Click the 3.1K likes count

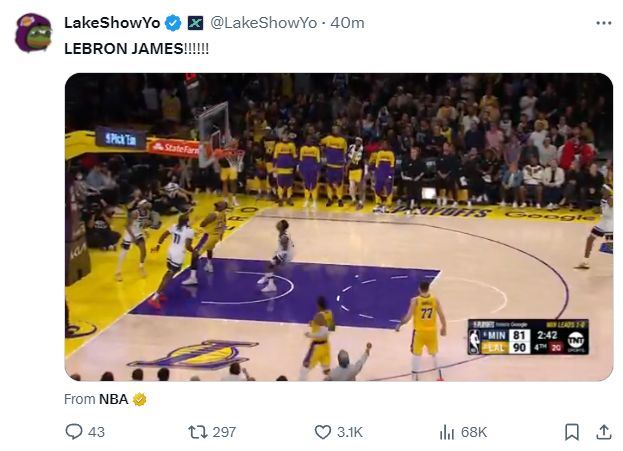[x=350, y=432]
